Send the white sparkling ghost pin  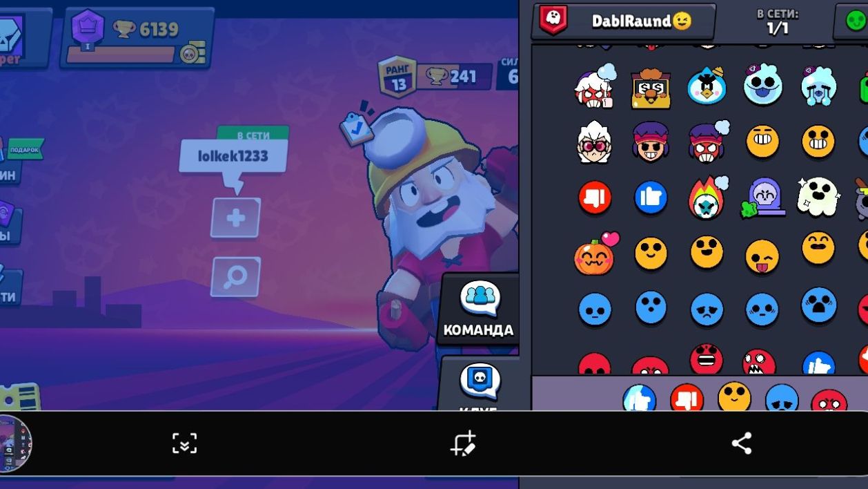click(x=818, y=196)
